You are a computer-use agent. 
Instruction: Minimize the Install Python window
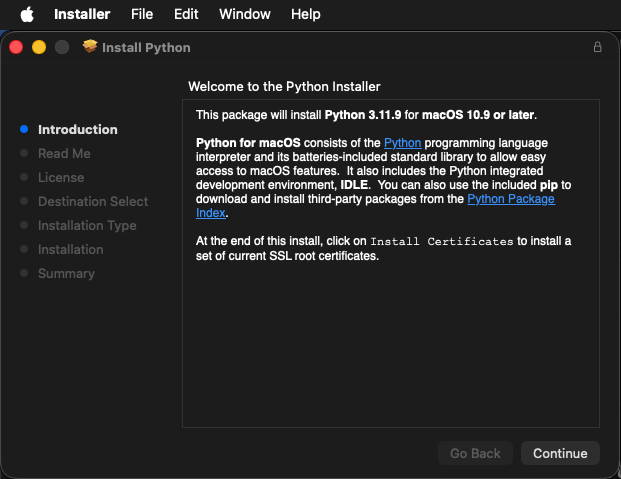pos(39,47)
